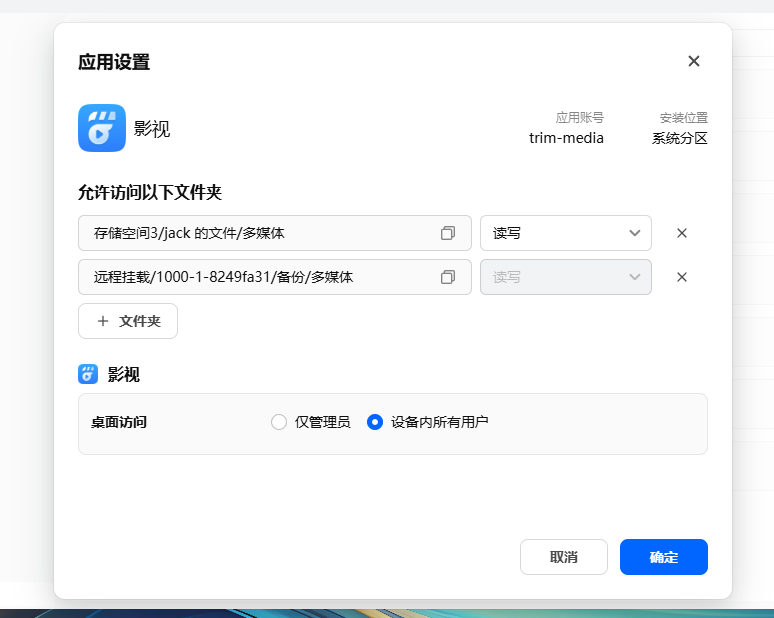This screenshot has width=774, height=618.
Task: Click 取消 to cancel settings
Action: (564, 557)
